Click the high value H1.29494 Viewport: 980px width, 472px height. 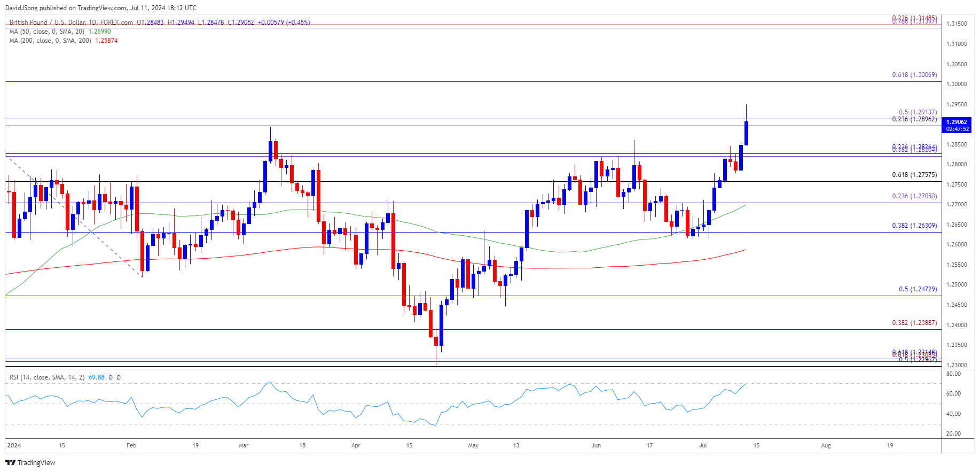[x=181, y=22]
